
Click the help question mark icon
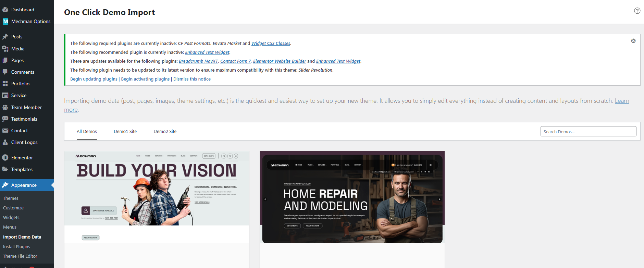(x=637, y=11)
